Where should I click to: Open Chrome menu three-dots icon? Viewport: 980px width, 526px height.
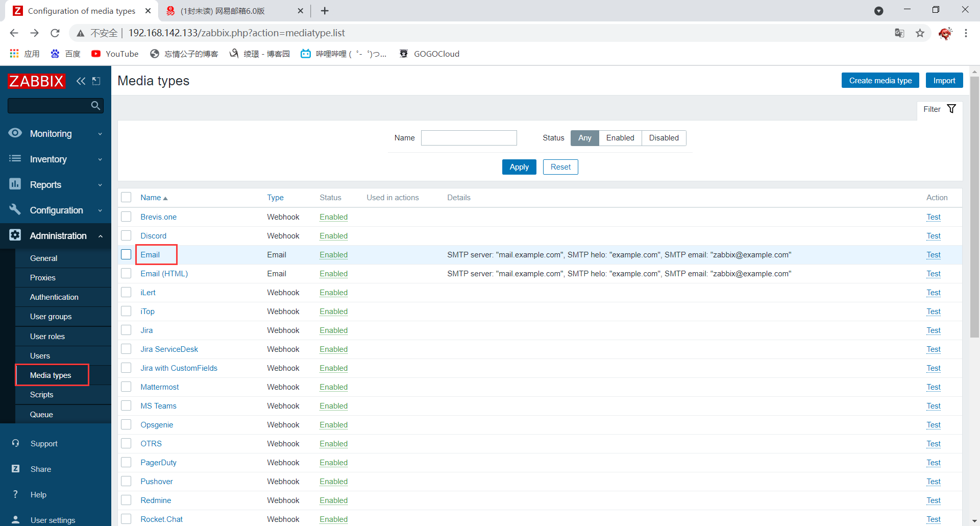pyautogui.click(x=966, y=33)
